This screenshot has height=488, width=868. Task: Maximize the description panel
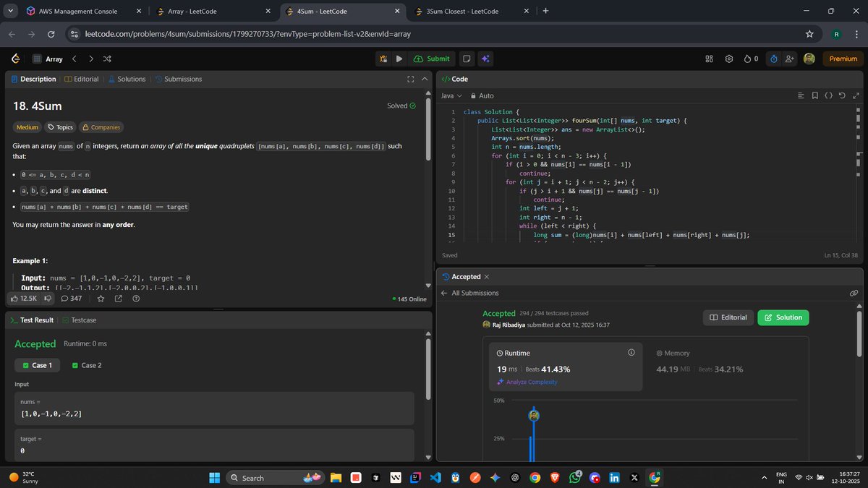(410, 80)
